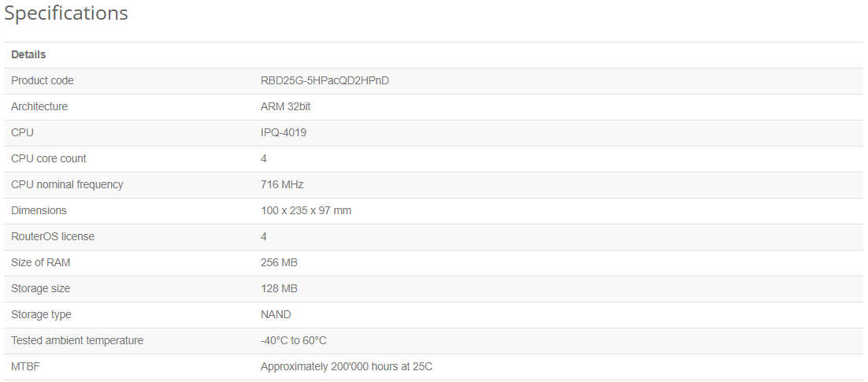Select the CPU core count label
Screen dimensions: 868x382
(x=49, y=159)
